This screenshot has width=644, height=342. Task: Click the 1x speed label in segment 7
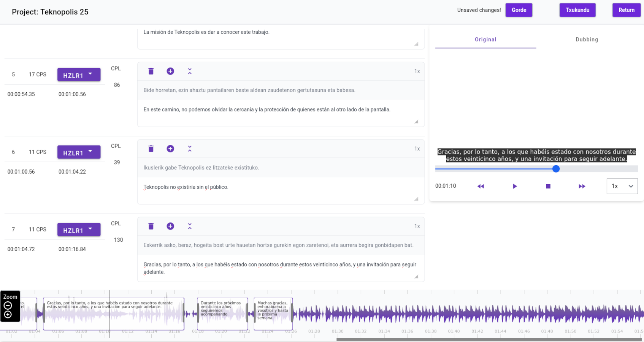pyautogui.click(x=417, y=226)
